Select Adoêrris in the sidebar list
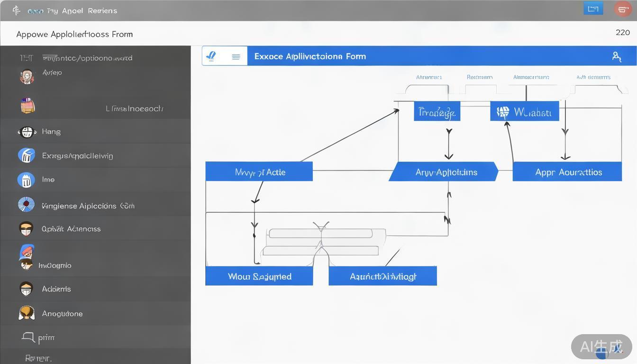Viewport: 637px width, 364px height. click(x=56, y=289)
